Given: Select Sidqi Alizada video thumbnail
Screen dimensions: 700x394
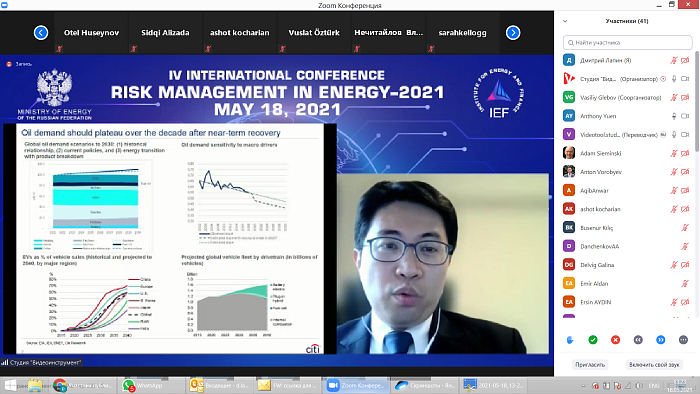Looking at the screenshot, I should 165,33.
